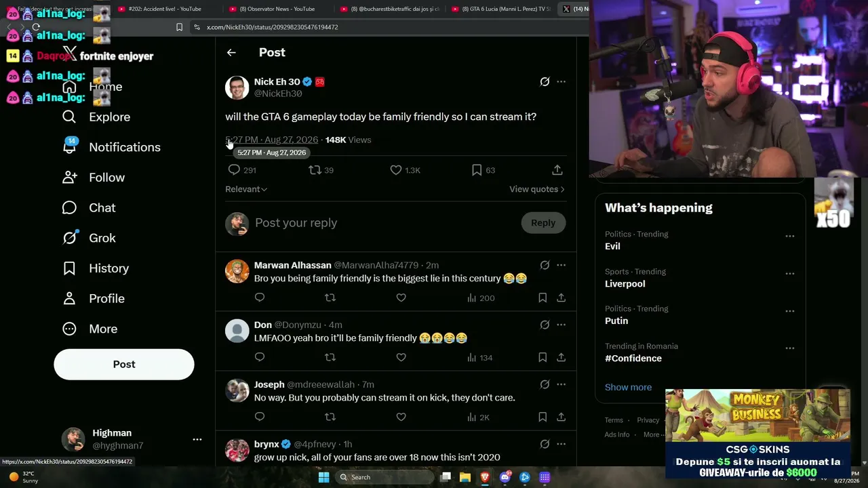Open File Explorer from the taskbar

pyautogui.click(x=465, y=477)
